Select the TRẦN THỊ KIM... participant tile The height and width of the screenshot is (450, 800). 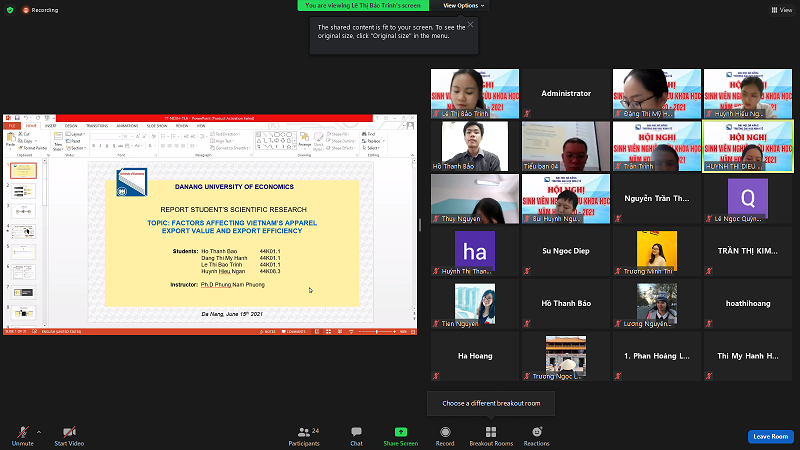[x=748, y=251]
